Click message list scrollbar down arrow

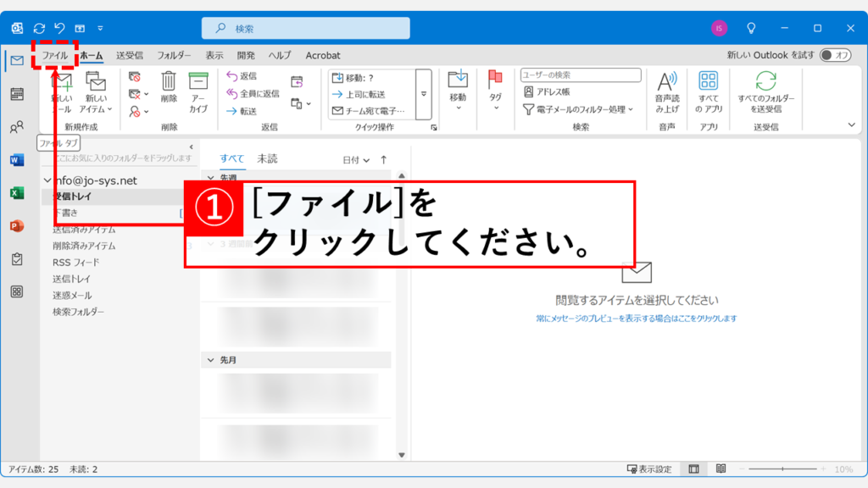[402, 455]
